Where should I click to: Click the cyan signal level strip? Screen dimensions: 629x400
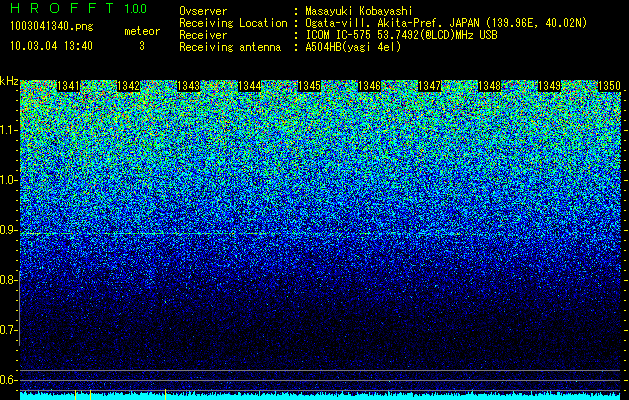[321, 396]
